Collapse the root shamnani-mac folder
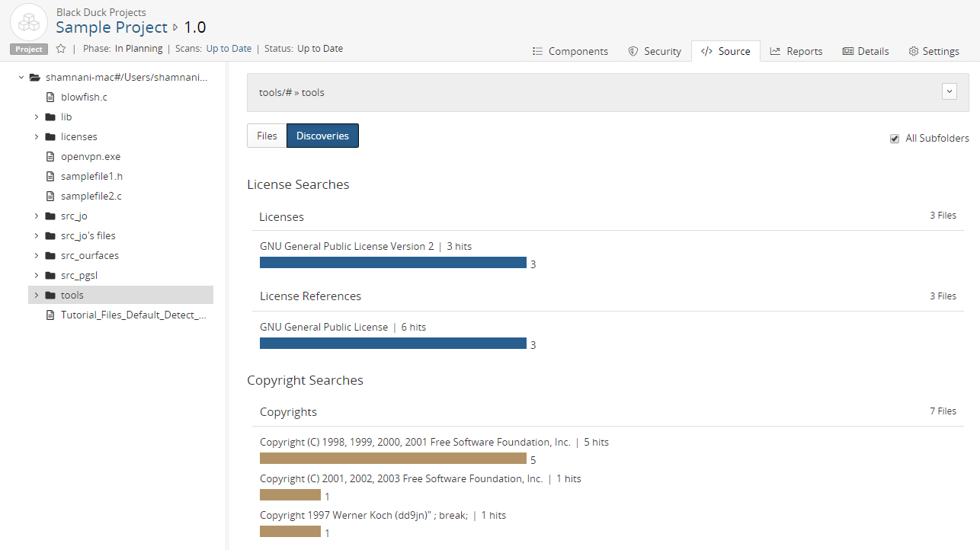The image size is (980, 550). tap(21, 78)
